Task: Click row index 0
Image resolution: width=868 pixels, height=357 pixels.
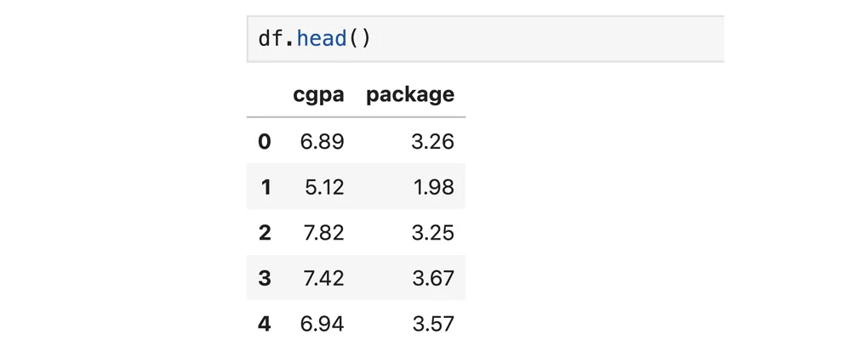Action: (x=264, y=141)
